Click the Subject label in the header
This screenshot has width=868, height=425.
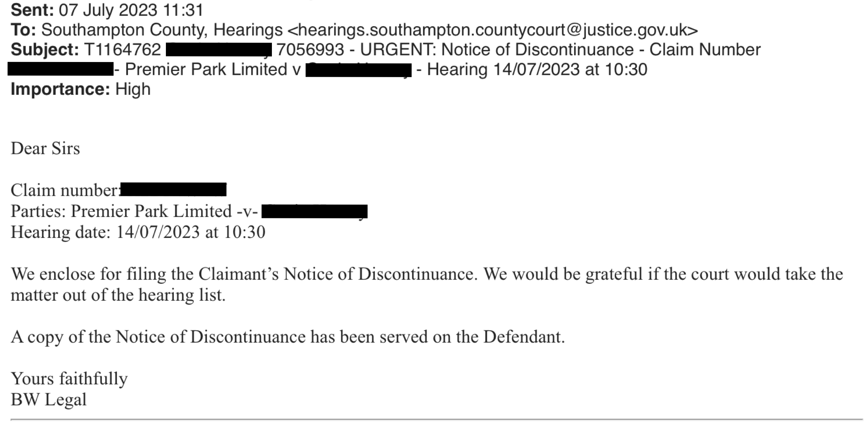pyautogui.click(x=45, y=50)
